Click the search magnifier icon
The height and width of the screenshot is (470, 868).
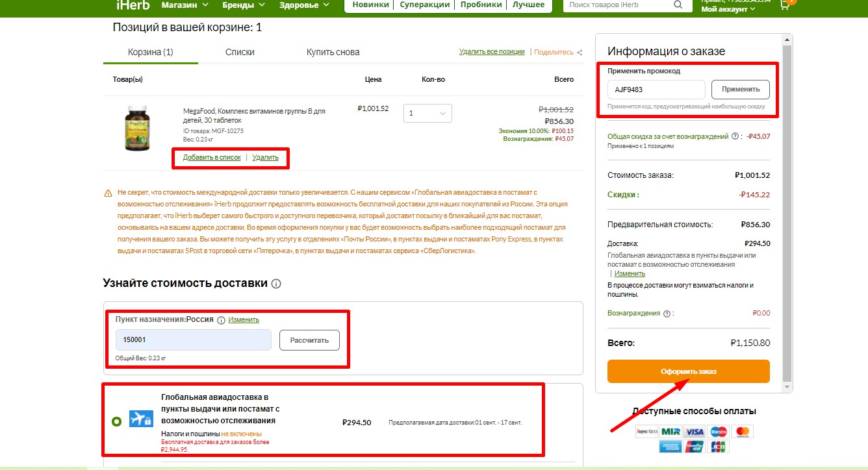(x=678, y=5)
